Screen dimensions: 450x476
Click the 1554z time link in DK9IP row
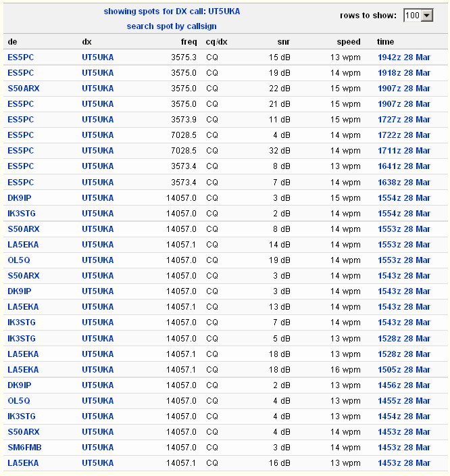pos(404,198)
